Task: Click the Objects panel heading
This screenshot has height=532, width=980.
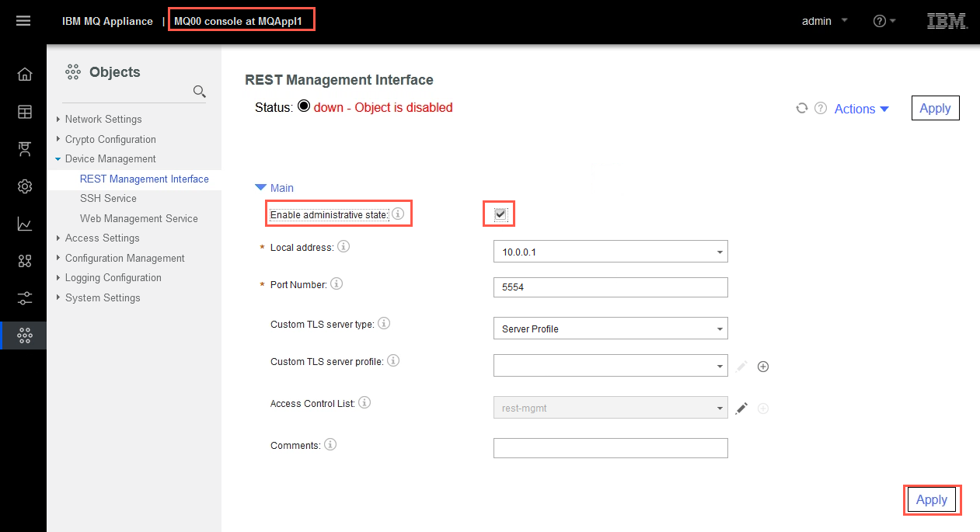Action: click(114, 72)
